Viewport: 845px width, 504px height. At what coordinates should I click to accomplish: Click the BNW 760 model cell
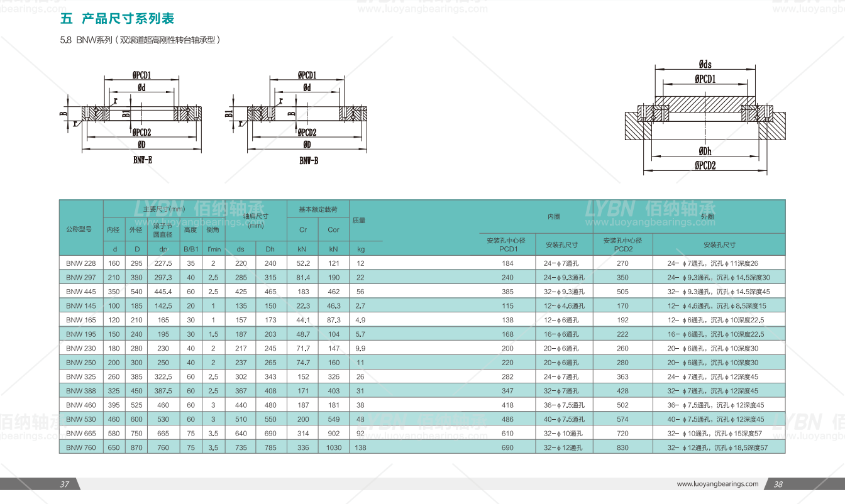coord(81,448)
